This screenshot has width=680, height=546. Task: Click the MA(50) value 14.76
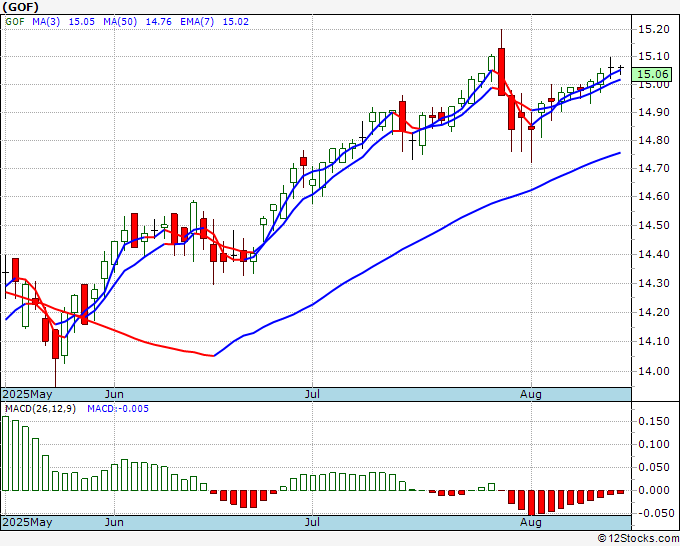coord(158,22)
